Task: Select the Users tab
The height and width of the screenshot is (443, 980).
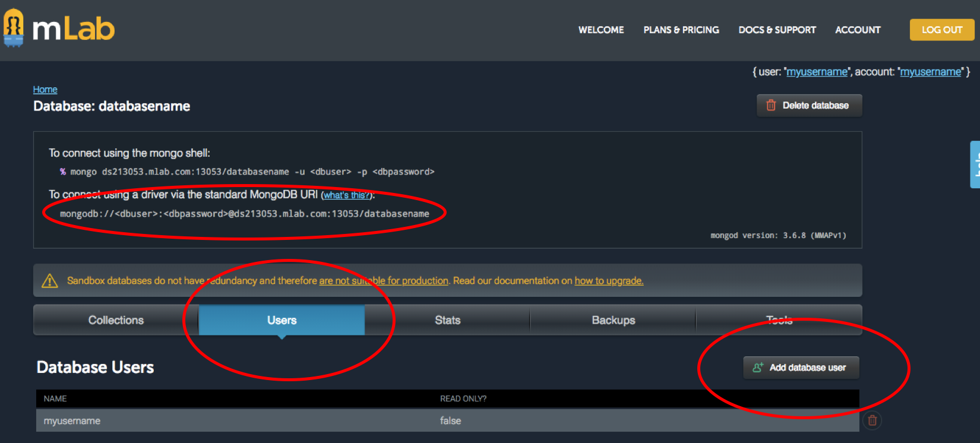Action: [282, 320]
